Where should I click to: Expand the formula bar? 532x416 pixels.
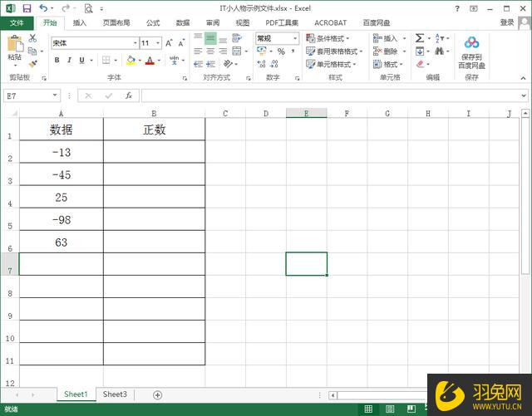tap(524, 96)
